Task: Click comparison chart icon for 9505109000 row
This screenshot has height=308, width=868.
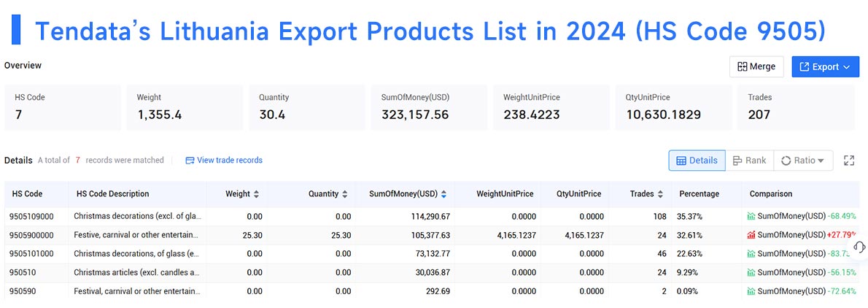Action: 751,216
